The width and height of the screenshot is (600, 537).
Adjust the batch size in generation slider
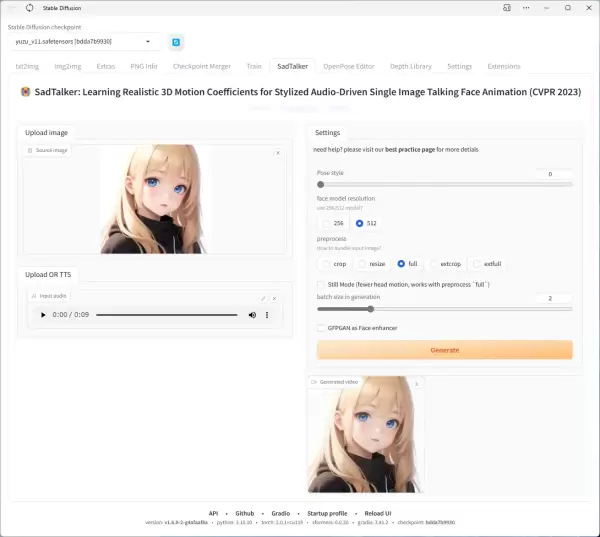point(370,309)
